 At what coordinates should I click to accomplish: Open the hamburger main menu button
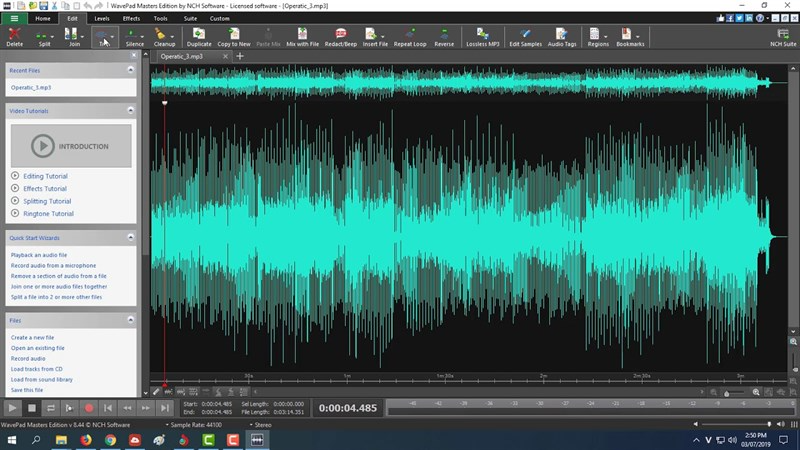coord(14,18)
